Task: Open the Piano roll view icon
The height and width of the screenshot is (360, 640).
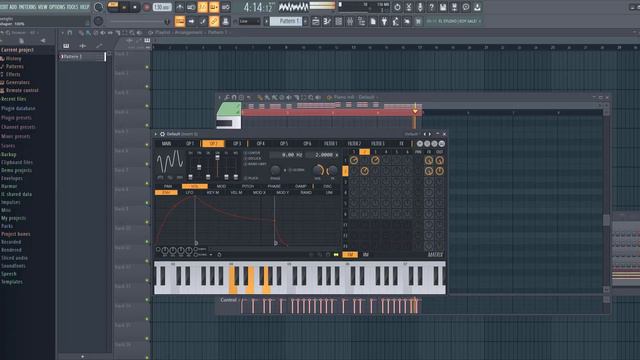Action: [202, 21]
